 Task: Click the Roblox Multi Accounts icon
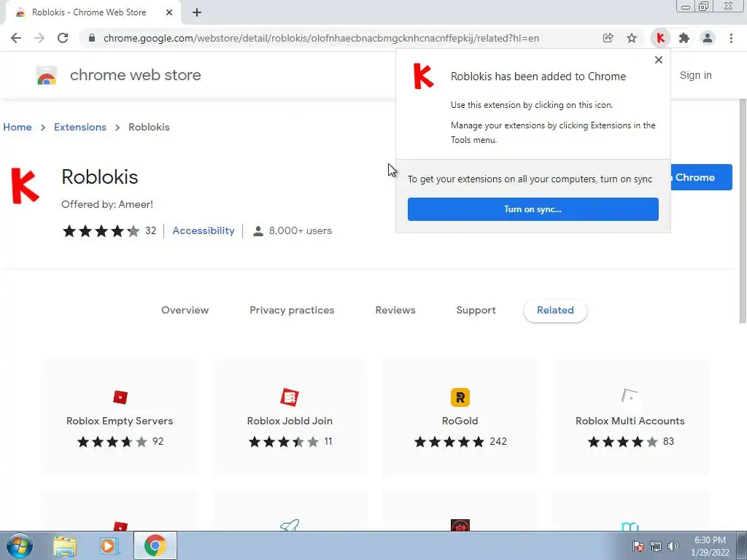pyautogui.click(x=630, y=396)
